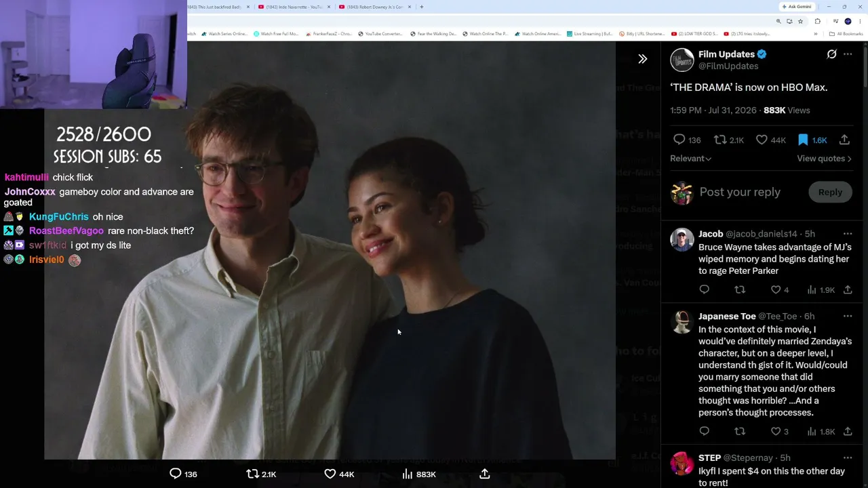Open Film Updates profile avatar
868x488 pixels.
pos(682,60)
